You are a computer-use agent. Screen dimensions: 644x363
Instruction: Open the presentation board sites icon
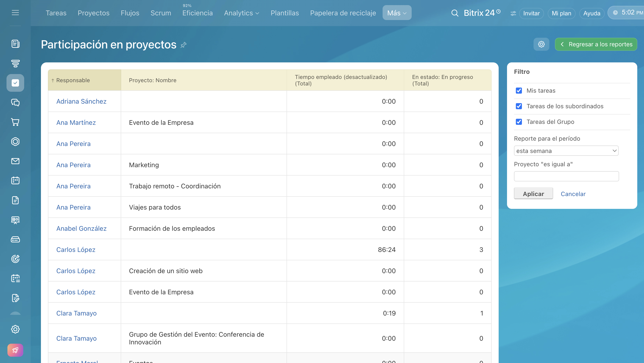[15, 220]
